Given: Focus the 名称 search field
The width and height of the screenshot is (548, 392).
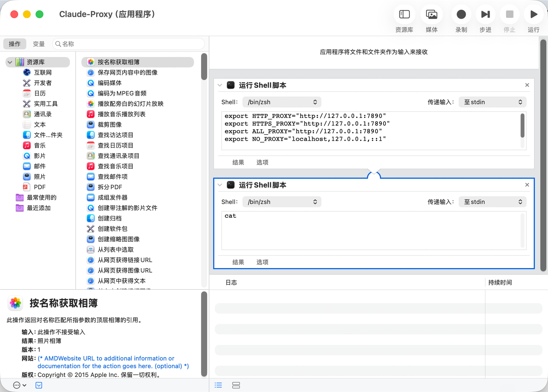Looking at the screenshot, I should pos(128,44).
